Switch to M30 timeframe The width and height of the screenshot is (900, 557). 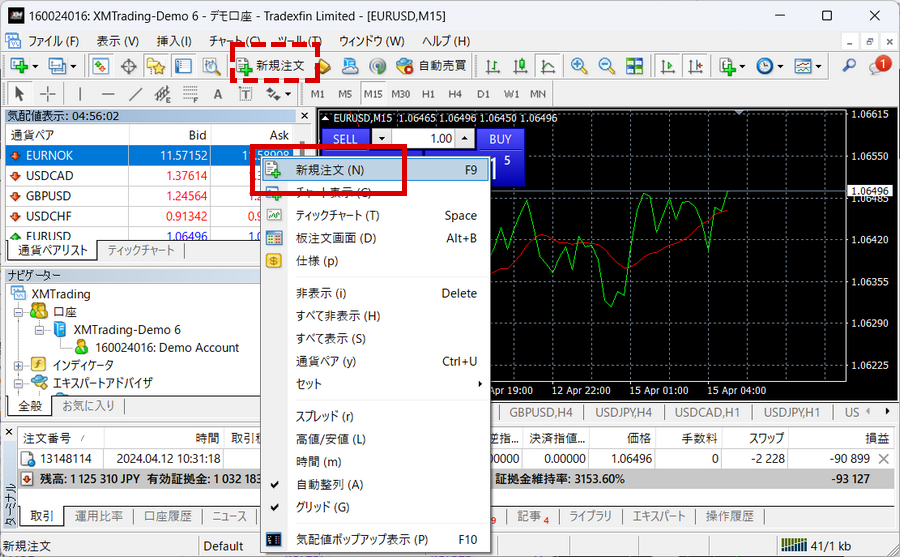[x=401, y=94]
